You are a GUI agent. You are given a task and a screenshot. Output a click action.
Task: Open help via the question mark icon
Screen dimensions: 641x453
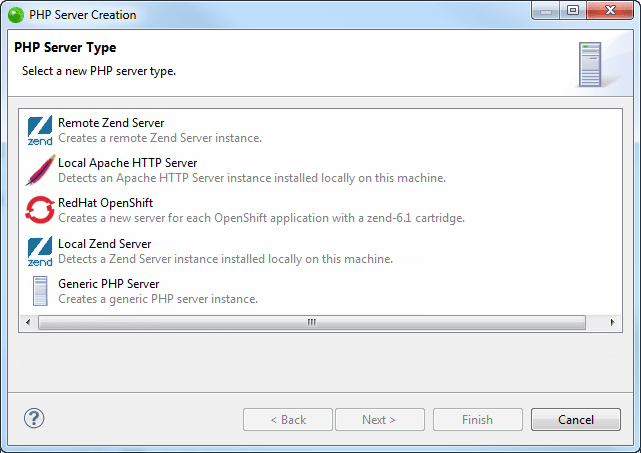pyautogui.click(x=34, y=418)
